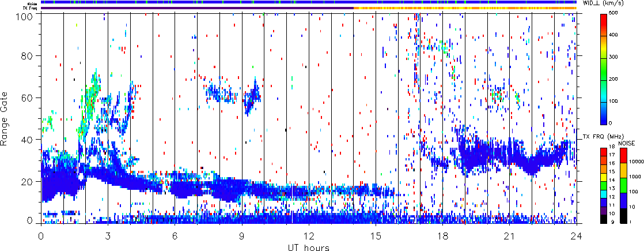
Task: Click the "TX FRQ (MHz)" legend title
Action: pos(603,137)
